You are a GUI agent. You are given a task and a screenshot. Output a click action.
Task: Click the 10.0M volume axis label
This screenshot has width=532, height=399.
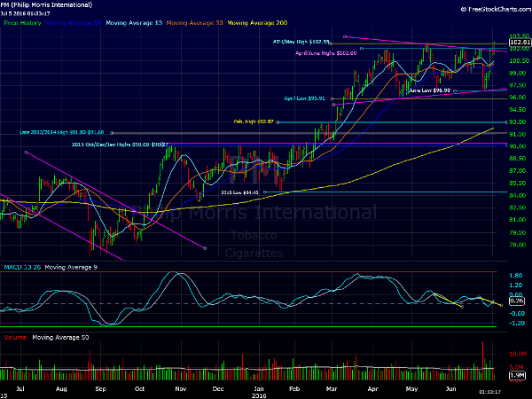[x=518, y=354]
